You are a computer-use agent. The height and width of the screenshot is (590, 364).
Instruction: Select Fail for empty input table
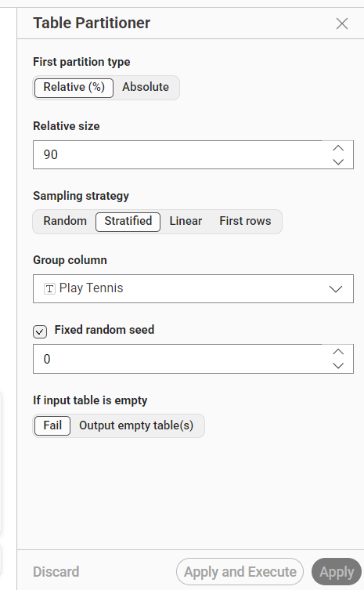(52, 425)
